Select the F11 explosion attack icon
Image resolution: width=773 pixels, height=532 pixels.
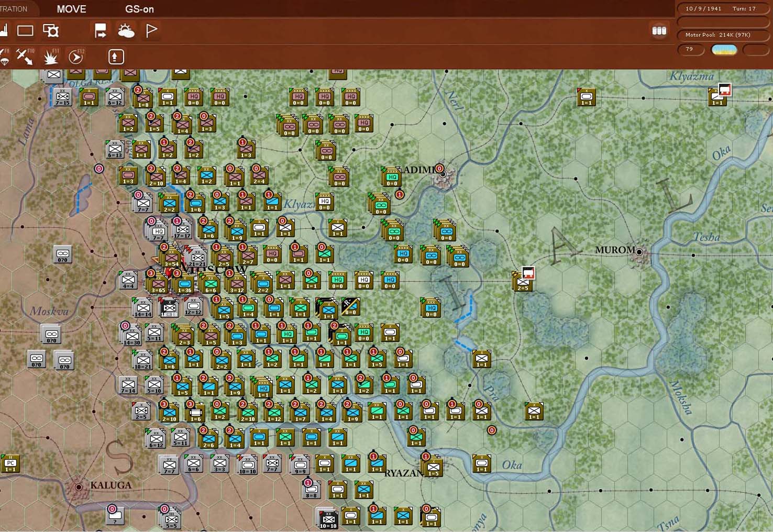click(51, 57)
